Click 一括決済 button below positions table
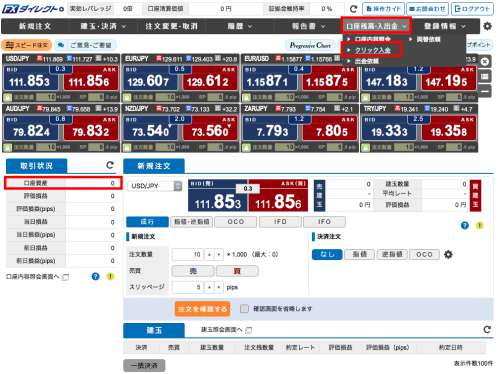The width and height of the screenshot is (500, 374). pos(144,365)
